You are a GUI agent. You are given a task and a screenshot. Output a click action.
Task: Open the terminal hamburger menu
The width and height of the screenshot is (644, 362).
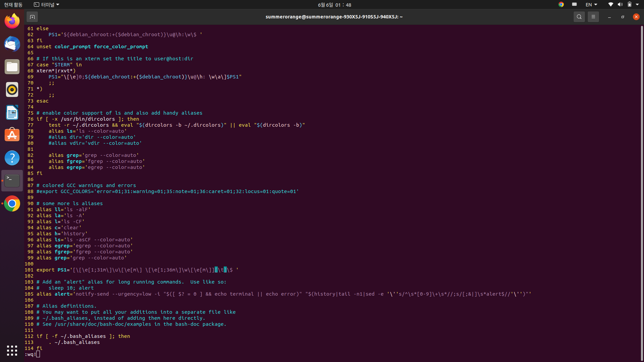click(x=593, y=16)
